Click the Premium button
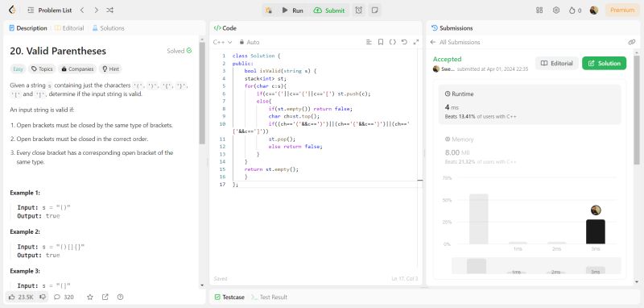Viewport: 644px width, 308px height. (621, 10)
